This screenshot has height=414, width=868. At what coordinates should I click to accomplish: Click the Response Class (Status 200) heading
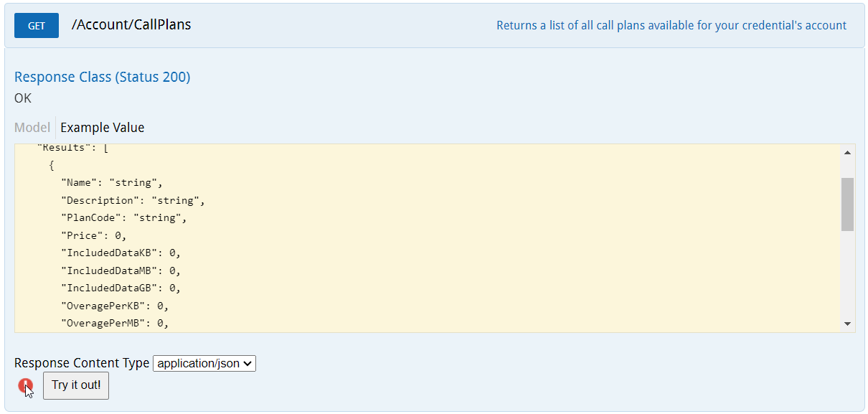103,77
